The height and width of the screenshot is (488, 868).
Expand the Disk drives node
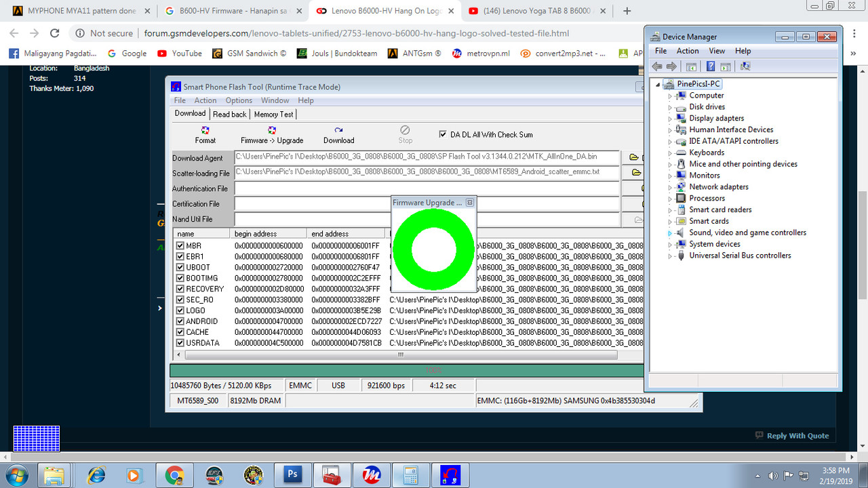670,107
